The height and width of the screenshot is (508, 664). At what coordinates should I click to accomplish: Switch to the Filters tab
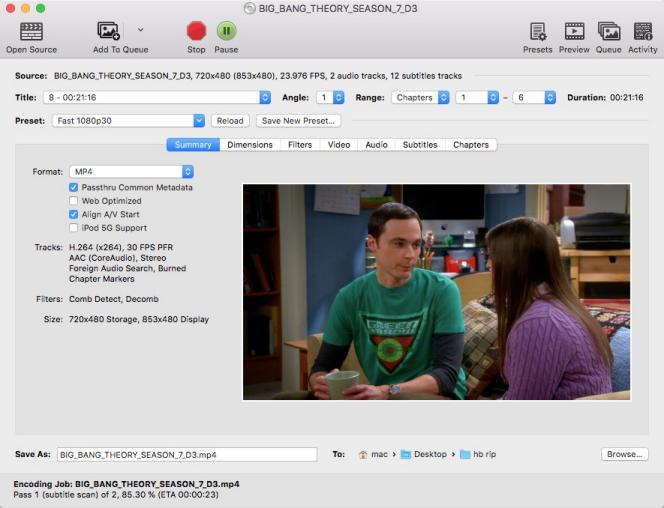click(300, 145)
